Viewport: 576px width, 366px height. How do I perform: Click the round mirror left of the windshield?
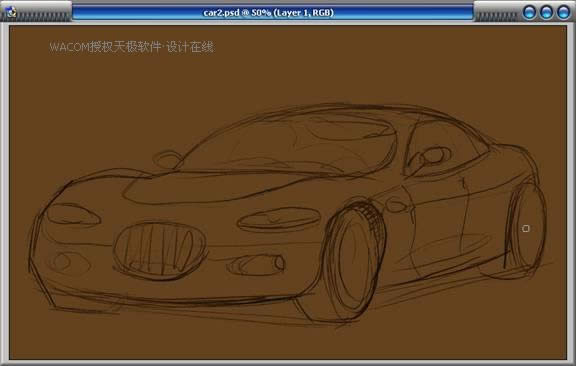168,160
